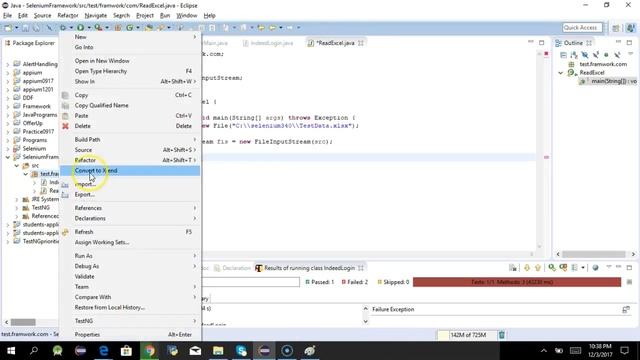
Task: Open the Java perspective icon near Quick Access
Action: 631,27
